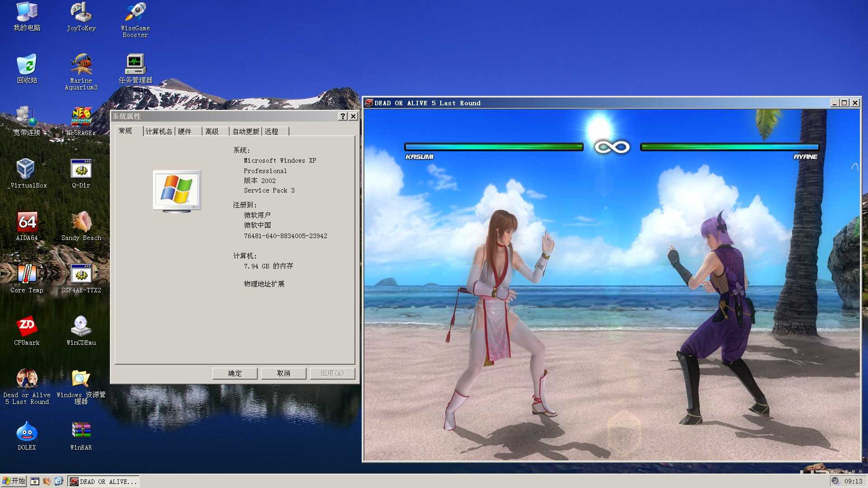Click the AYANE player name label
This screenshot has height=488, width=868.
805,157
